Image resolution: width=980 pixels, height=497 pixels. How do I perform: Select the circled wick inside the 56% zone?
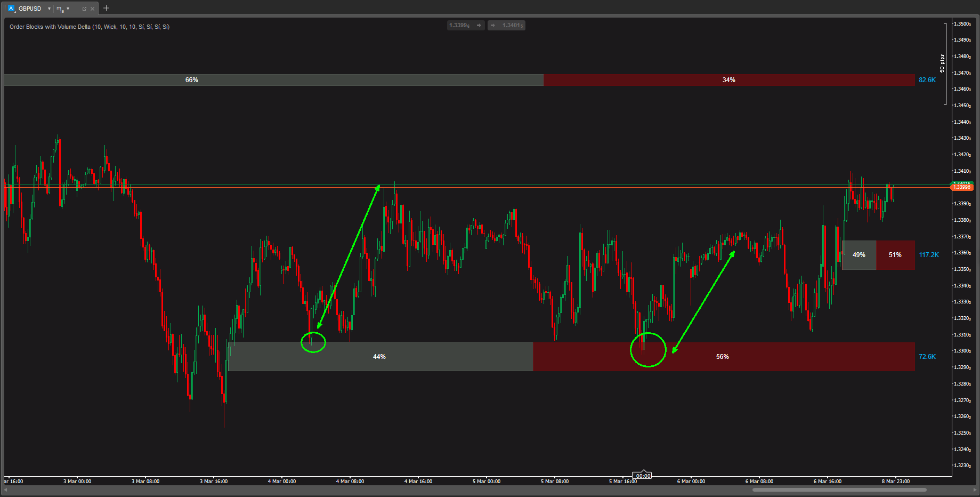coord(644,349)
